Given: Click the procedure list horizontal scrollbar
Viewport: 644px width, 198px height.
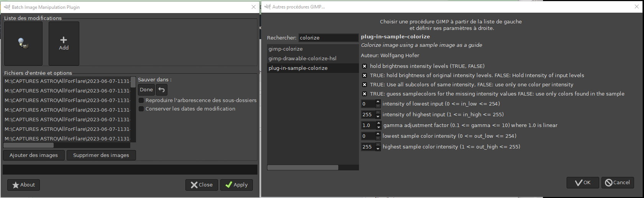Looking at the screenshot, I should click(303, 168).
